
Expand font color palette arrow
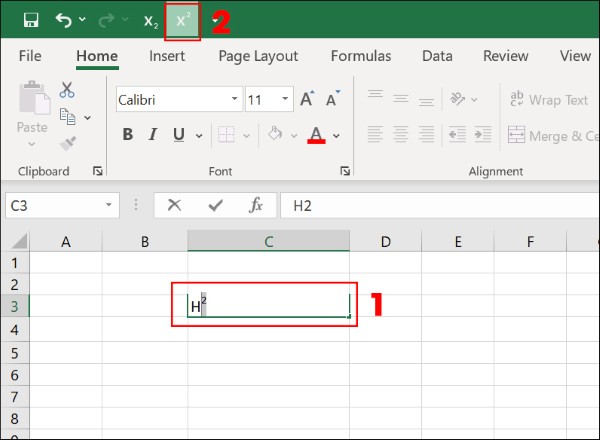(x=336, y=135)
